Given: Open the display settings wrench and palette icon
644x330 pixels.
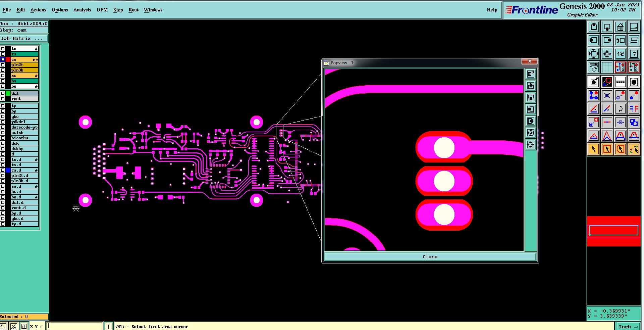Looking at the screenshot, I should tap(594, 67).
